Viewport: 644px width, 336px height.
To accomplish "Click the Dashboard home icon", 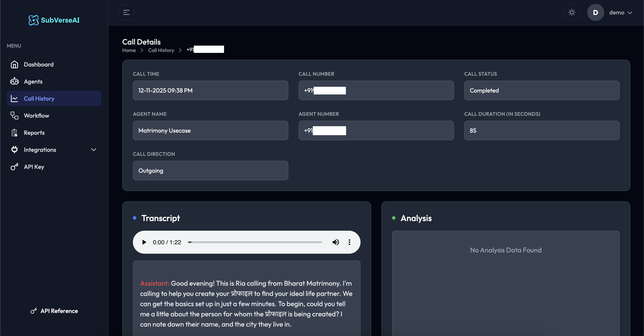I will click(x=14, y=65).
